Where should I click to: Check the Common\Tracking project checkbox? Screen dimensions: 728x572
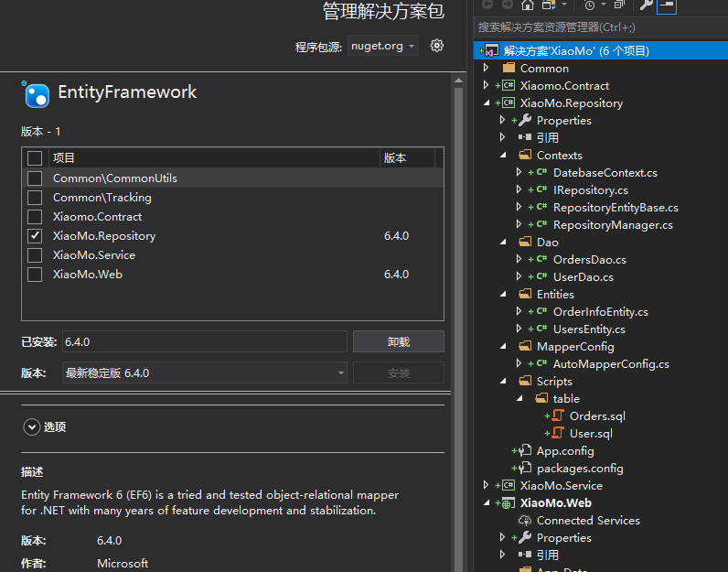(x=35, y=198)
